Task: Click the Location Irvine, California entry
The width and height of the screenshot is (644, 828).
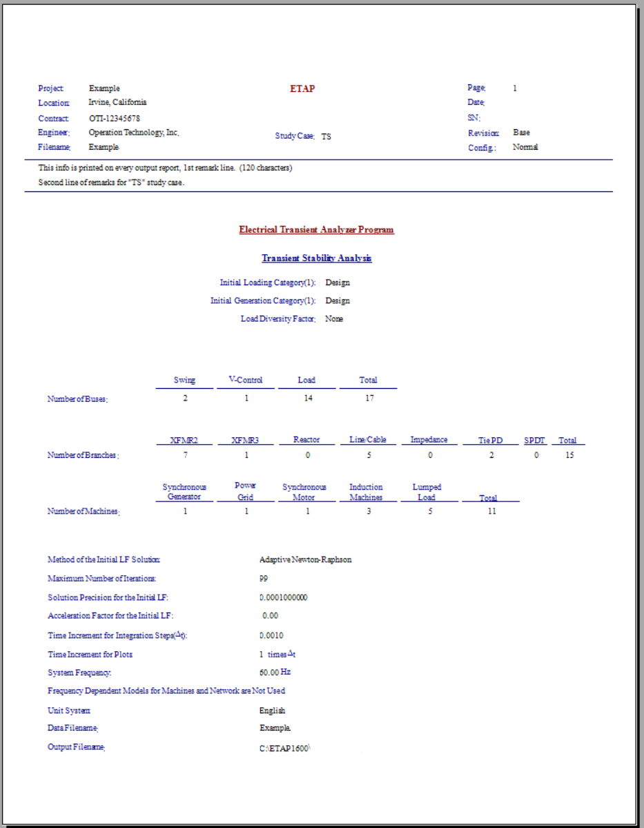Action: coord(117,102)
